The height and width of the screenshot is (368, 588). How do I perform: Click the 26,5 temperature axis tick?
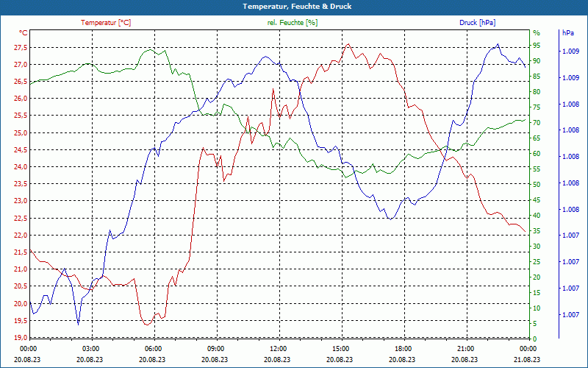tap(21, 82)
